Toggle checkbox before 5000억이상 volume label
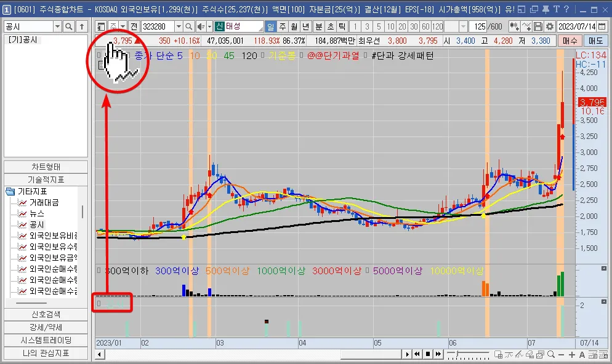The width and height of the screenshot is (612, 364). (367, 270)
